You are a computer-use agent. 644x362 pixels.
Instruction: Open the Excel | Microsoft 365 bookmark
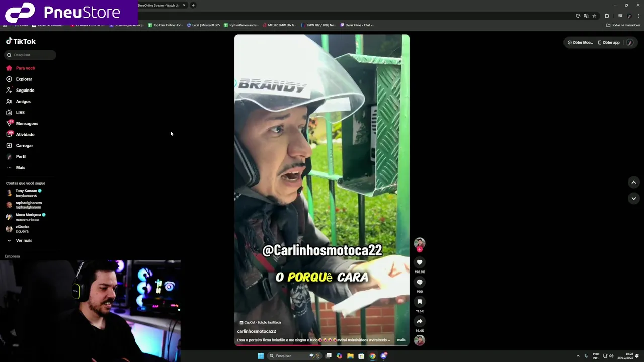point(204,25)
